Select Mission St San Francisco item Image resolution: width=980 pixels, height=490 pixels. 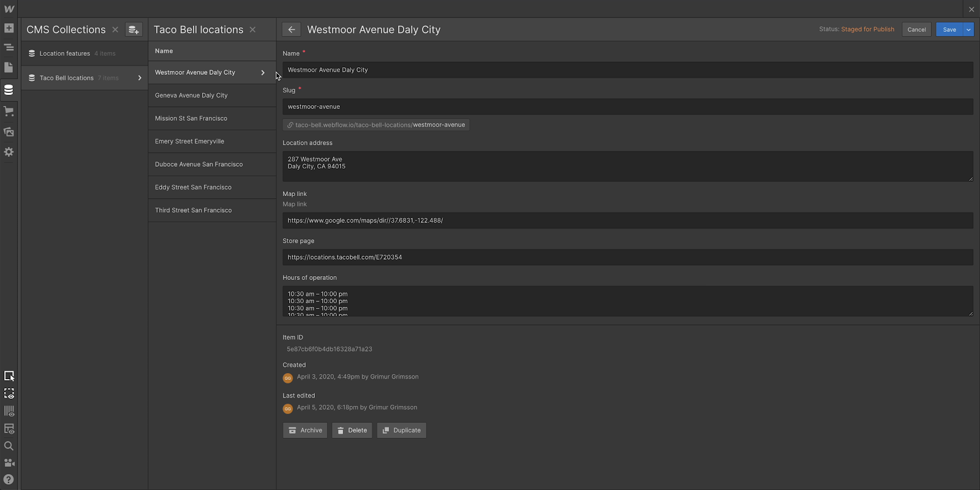pyautogui.click(x=212, y=118)
